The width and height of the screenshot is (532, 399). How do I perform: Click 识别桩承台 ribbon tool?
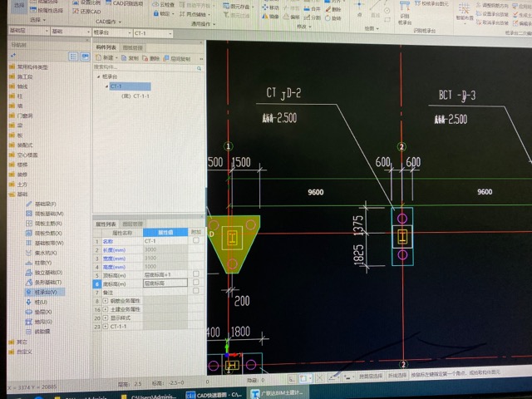pyautogui.click(x=405, y=13)
